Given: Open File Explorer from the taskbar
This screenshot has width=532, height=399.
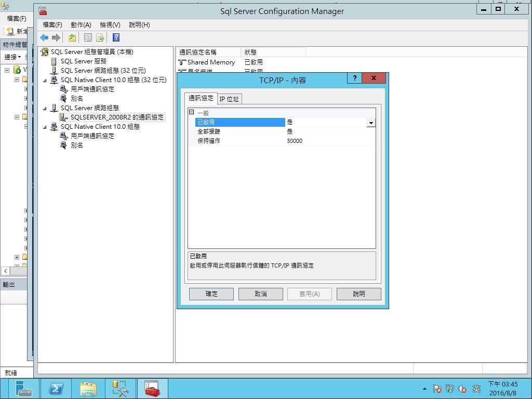Looking at the screenshot, I should [88, 389].
